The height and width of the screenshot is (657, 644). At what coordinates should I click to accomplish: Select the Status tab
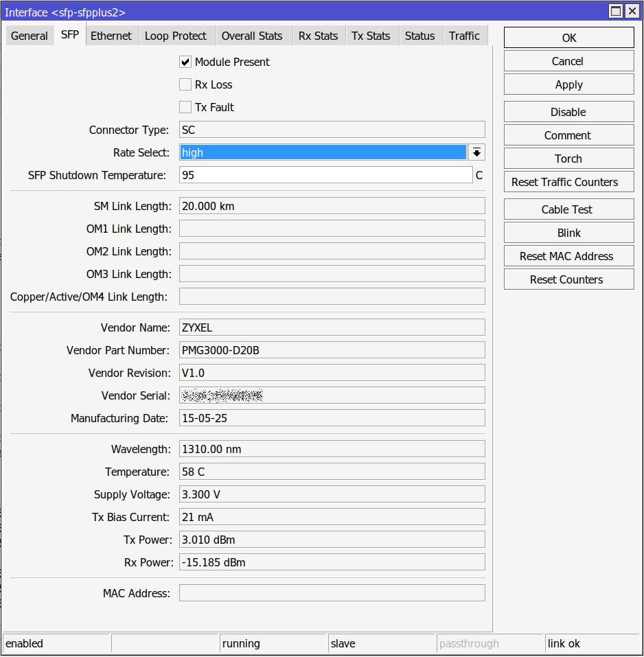420,36
